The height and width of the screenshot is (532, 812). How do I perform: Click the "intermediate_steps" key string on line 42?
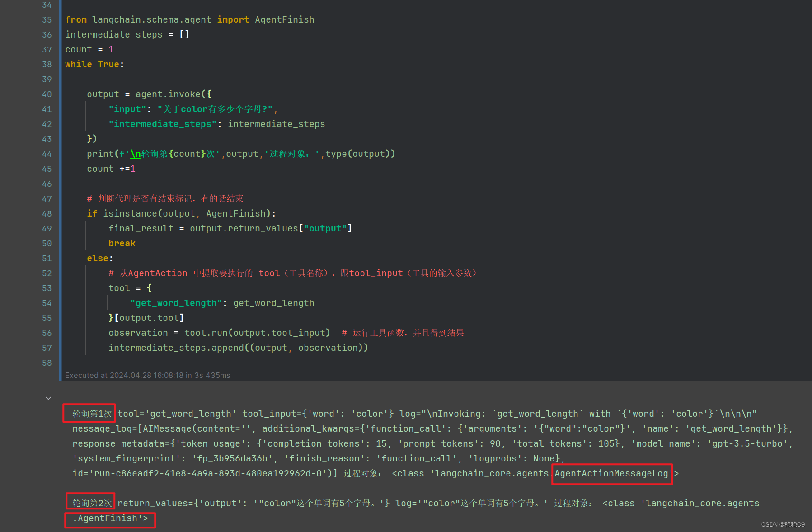(x=163, y=124)
